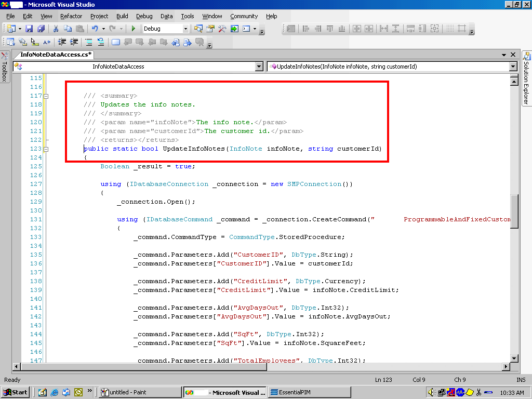The image size is (532, 399).
Task: Click the Increase Indent icon
Action: tap(73, 42)
